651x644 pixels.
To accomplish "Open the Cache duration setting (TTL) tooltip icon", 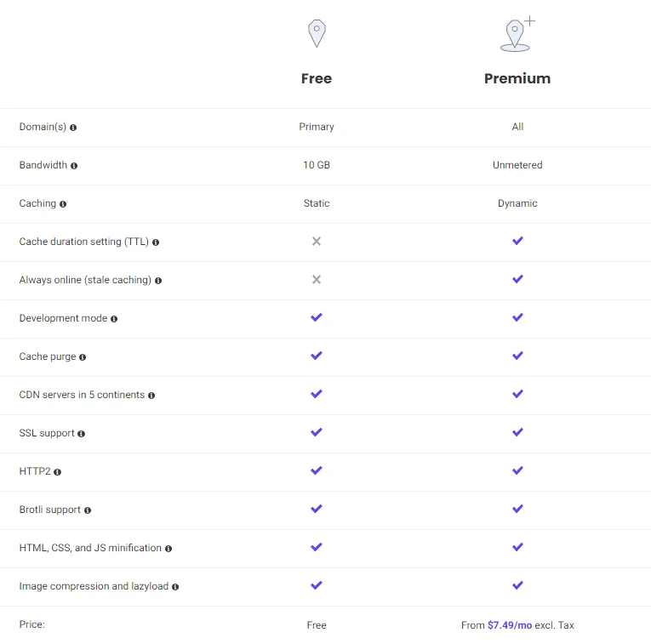I will point(156,242).
